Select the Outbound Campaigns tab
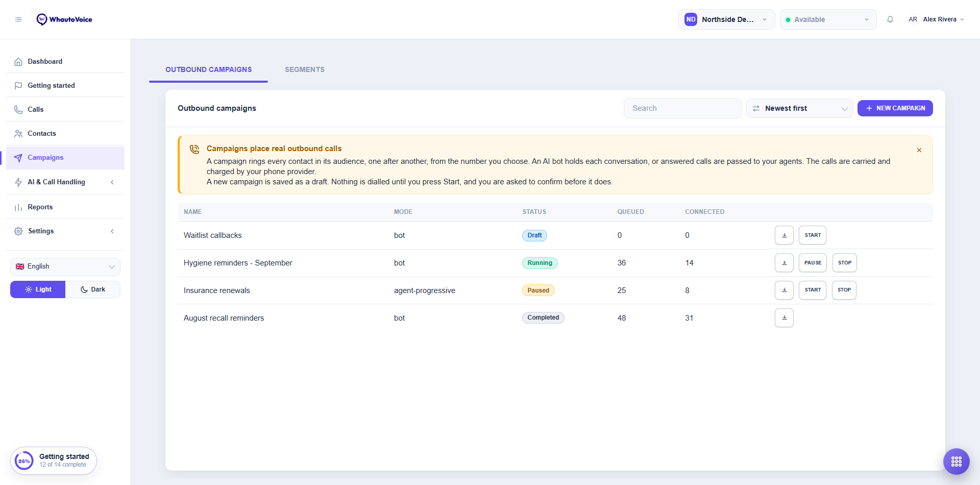Viewport: 980px width, 485px height. click(x=208, y=69)
